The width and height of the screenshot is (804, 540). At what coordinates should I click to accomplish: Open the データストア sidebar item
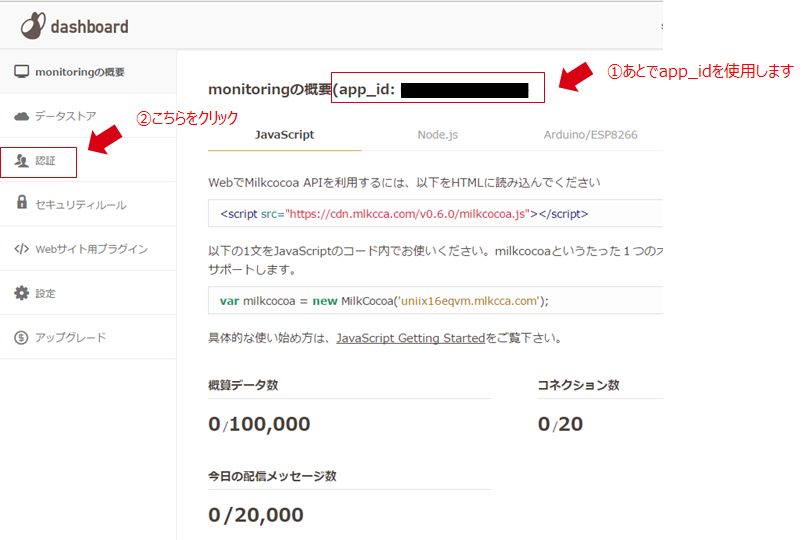point(88,116)
